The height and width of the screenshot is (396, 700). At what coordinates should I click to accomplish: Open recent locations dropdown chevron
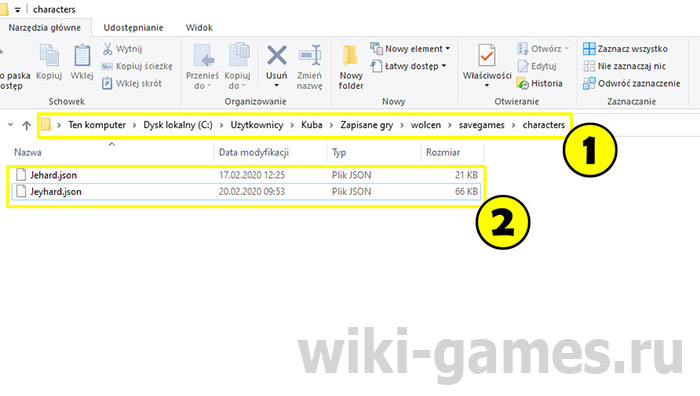click(11, 125)
